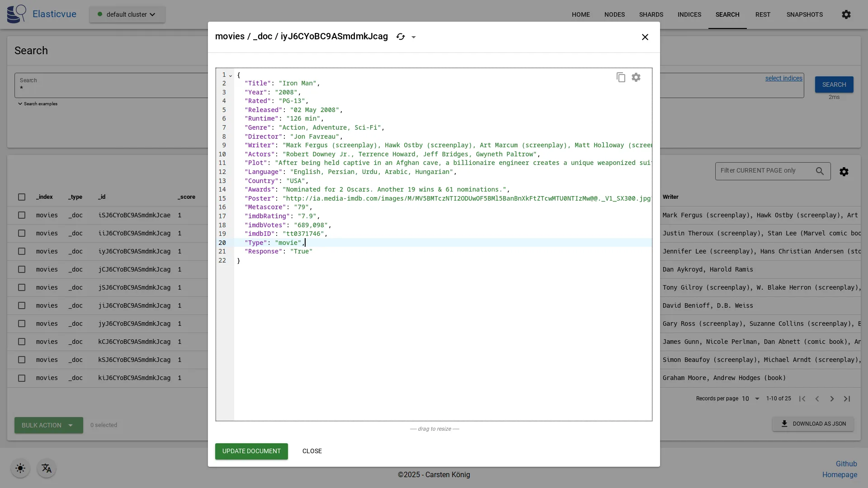Jump to the last results page
Viewport: 868px width, 488px height.
click(847, 399)
